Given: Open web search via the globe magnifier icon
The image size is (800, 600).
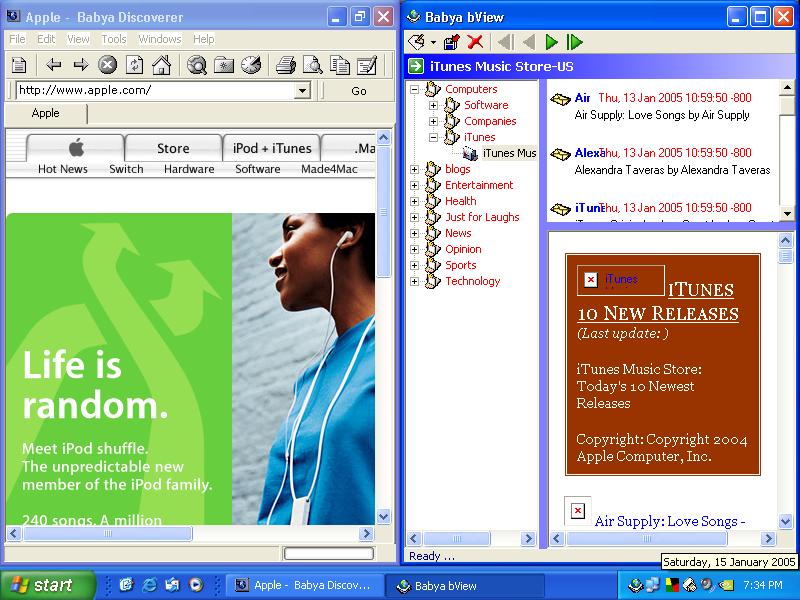Looking at the screenshot, I should (x=196, y=65).
